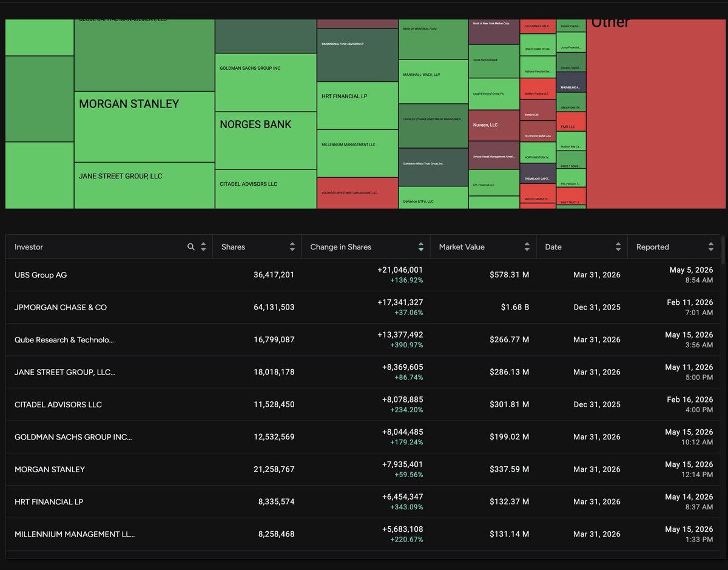Viewport: 728px width, 570px height.
Task: Select the GOLDMAN SACHS GROUP INC treemap tile
Action: pyautogui.click(x=266, y=83)
